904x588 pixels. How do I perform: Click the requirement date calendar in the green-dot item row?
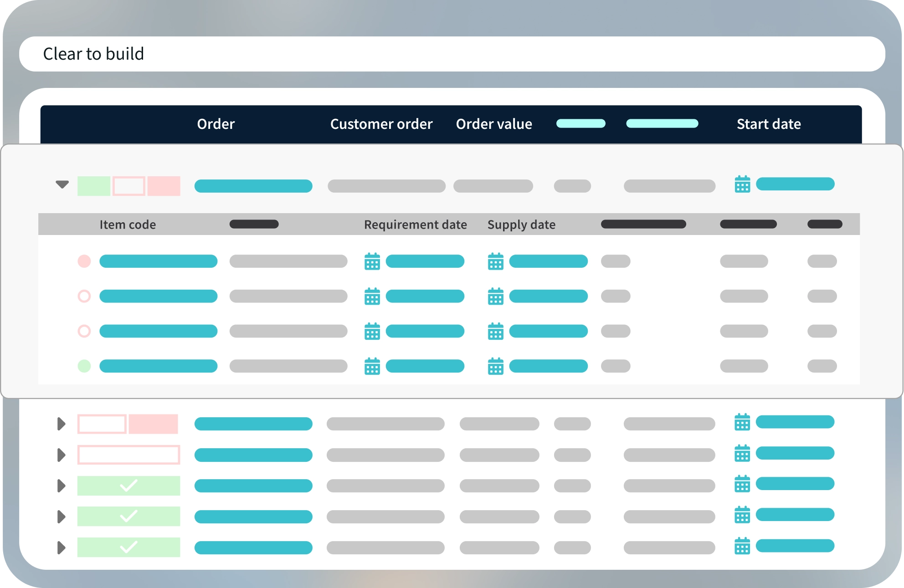coord(372,366)
